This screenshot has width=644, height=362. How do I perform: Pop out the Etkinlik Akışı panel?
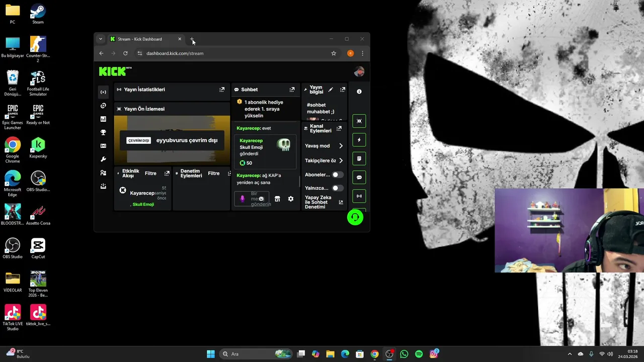coord(167,173)
